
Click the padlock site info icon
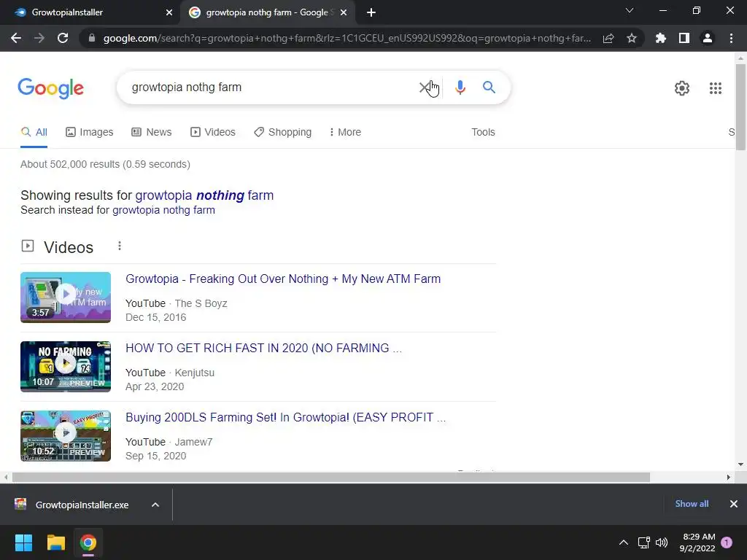[92, 38]
